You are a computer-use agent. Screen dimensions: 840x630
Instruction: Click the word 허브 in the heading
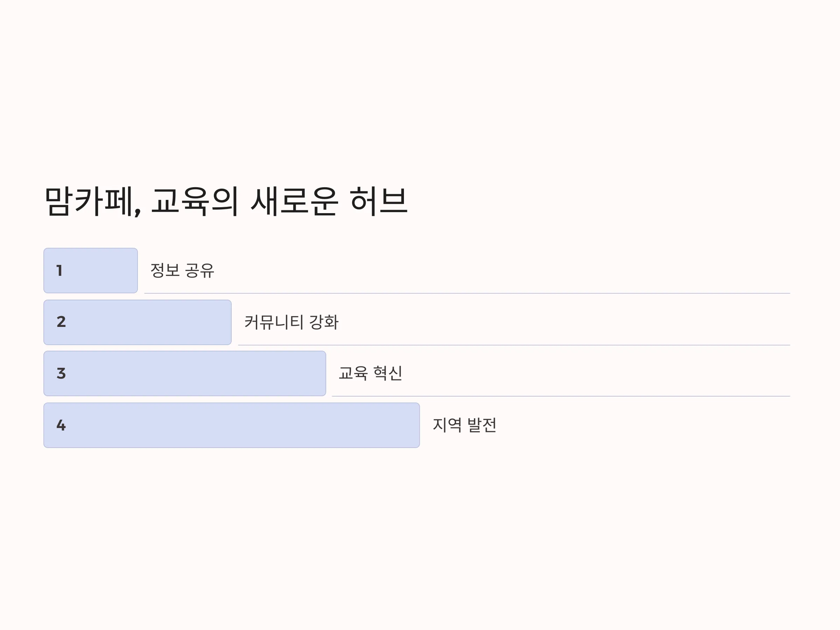[x=379, y=201]
